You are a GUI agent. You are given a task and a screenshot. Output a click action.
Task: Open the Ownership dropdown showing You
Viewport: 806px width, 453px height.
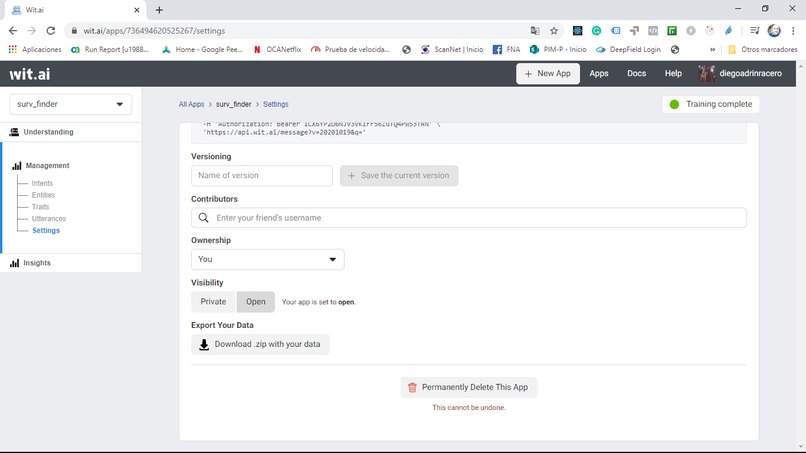pyautogui.click(x=268, y=259)
